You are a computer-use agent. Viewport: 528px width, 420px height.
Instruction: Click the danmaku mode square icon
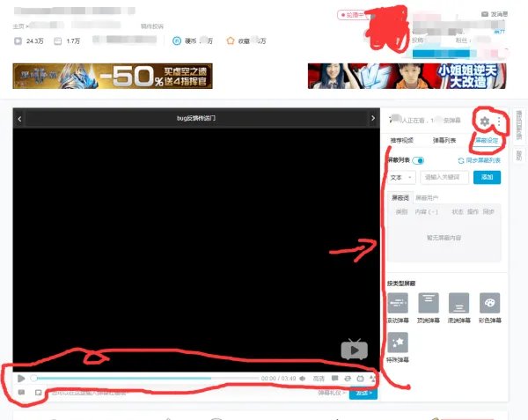coord(39,393)
